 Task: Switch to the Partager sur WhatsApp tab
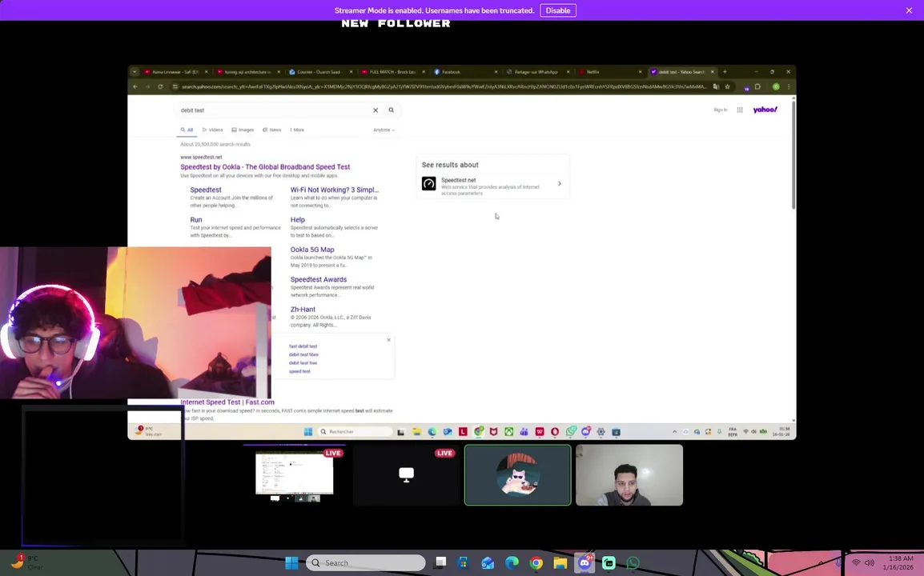(x=537, y=72)
